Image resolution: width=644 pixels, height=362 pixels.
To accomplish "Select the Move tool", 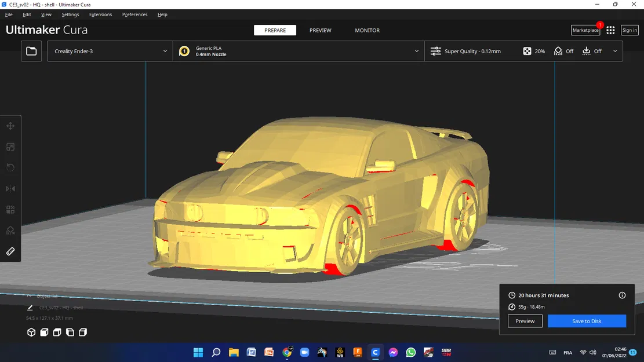I will (x=10, y=125).
